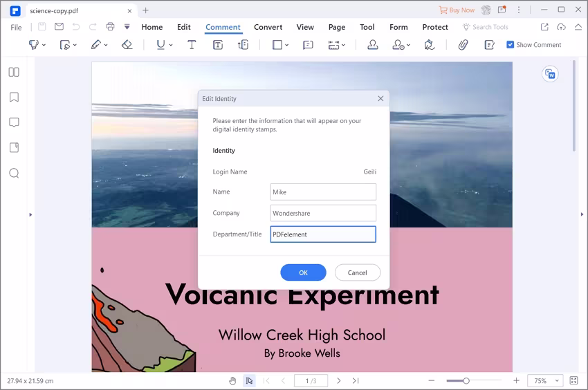Click the email envelope icon
This screenshot has width=588, height=390.
coord(59,26)
